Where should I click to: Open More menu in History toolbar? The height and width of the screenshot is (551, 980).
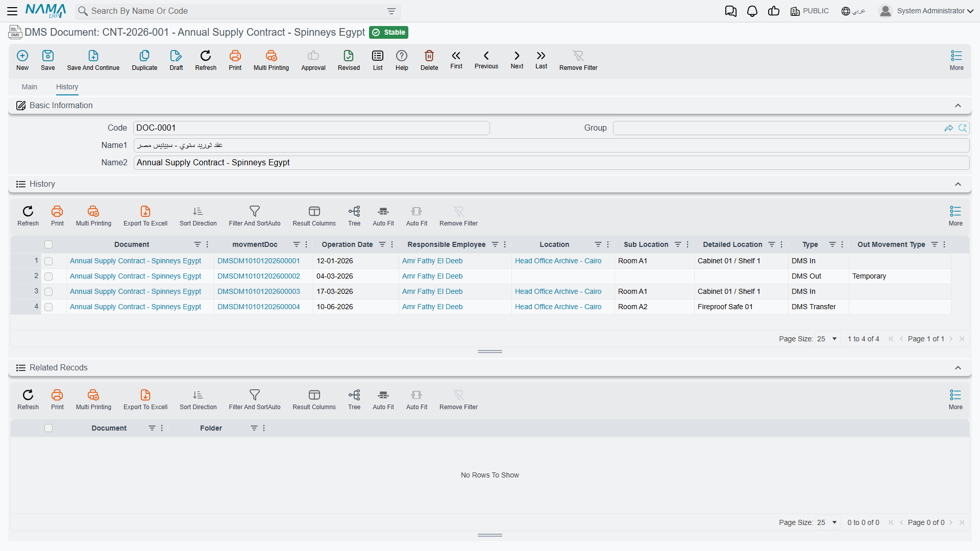click(955, 216)
